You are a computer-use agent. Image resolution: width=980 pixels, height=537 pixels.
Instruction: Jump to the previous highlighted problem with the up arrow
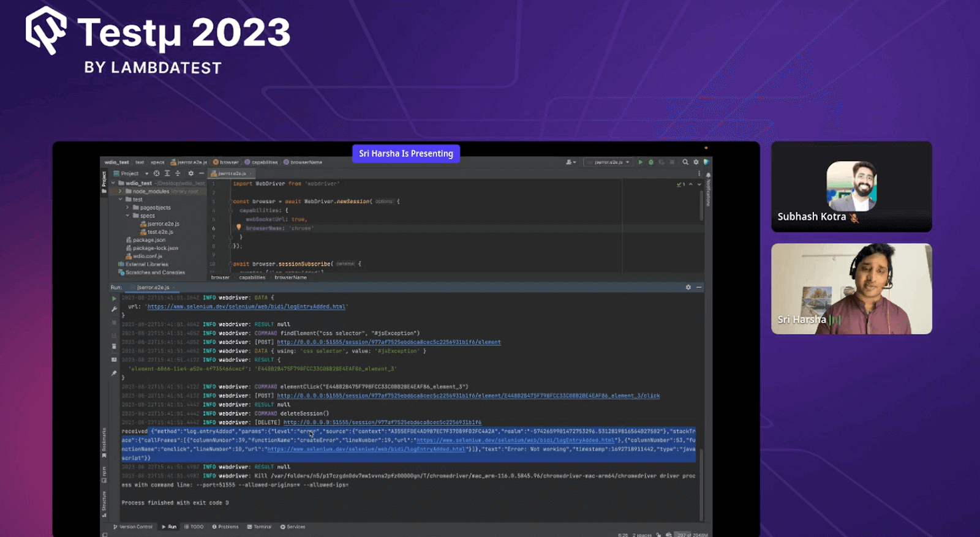point(691,184)
